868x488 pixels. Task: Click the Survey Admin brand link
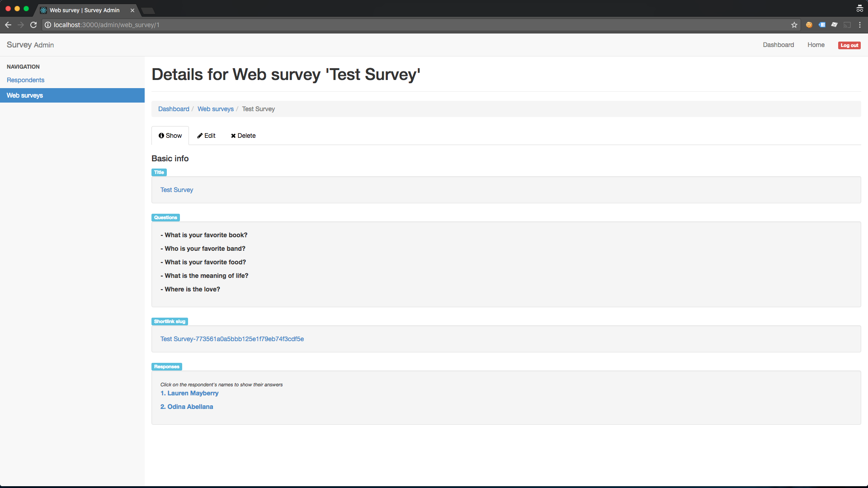tap(30, 45)
